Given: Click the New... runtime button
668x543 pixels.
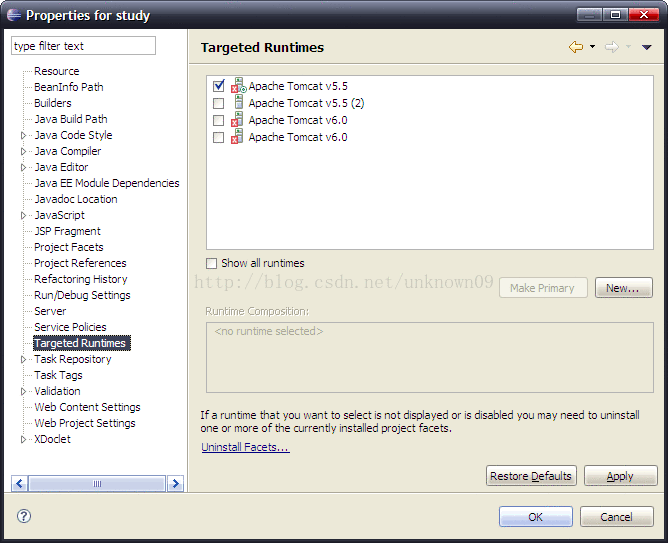Looking at the screenshot, I should tap(624, 288).
